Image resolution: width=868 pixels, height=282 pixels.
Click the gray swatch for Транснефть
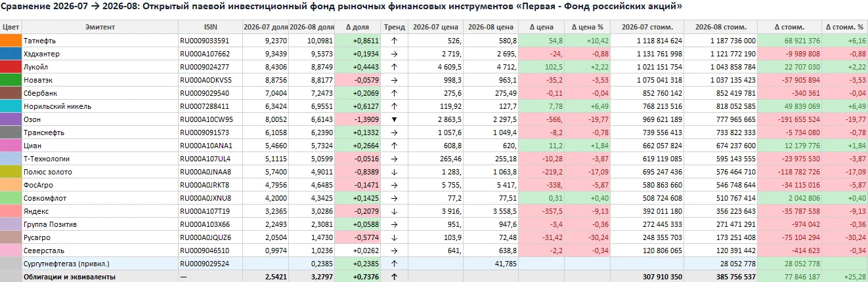click(11, 132)
